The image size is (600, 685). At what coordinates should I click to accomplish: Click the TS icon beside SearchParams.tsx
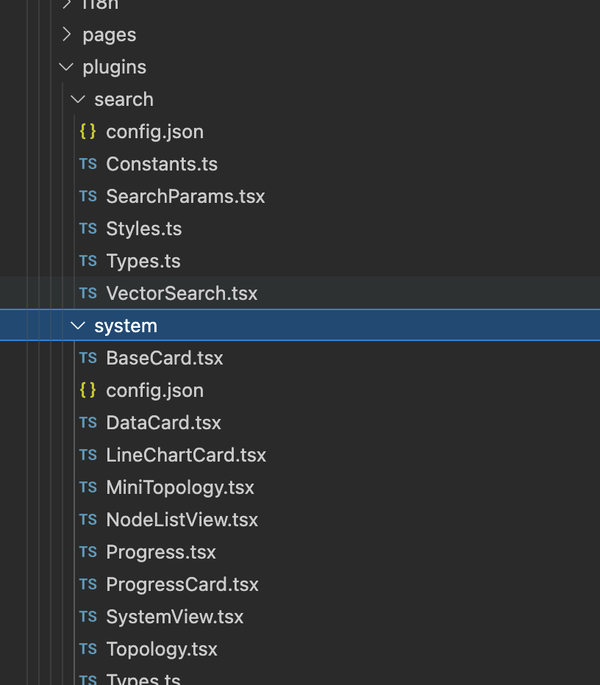(88, 197)
